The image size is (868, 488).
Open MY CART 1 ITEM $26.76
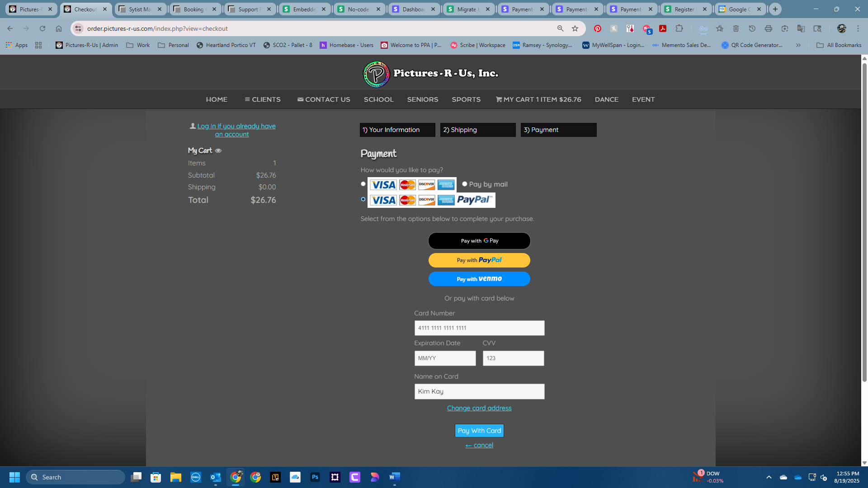click(538, 99)
